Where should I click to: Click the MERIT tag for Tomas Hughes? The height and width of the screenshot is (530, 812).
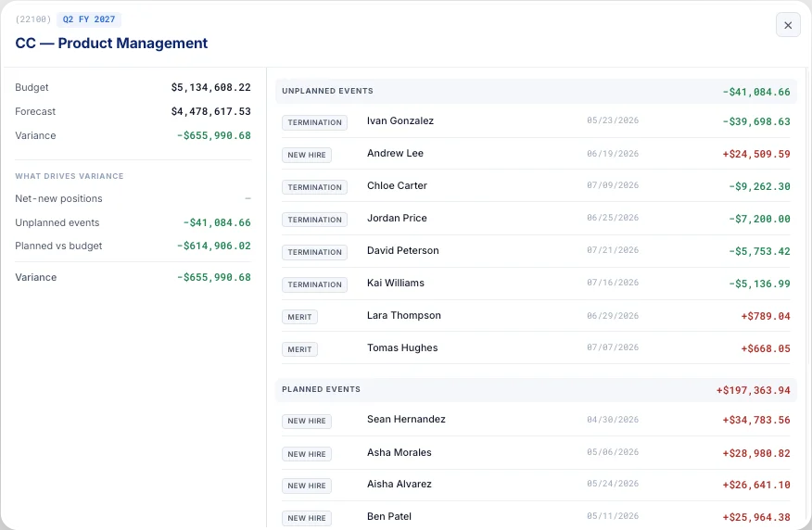[299, 349]
